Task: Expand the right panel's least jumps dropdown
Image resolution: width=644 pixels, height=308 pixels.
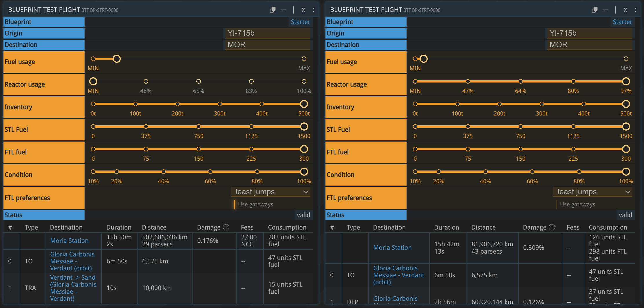Action: pyautogui.click(x=593, y=192)
